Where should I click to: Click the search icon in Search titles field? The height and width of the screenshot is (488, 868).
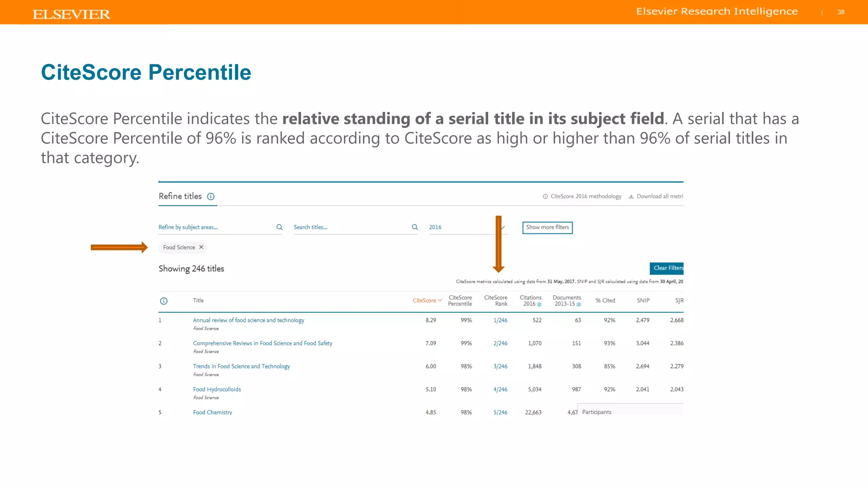415,227
